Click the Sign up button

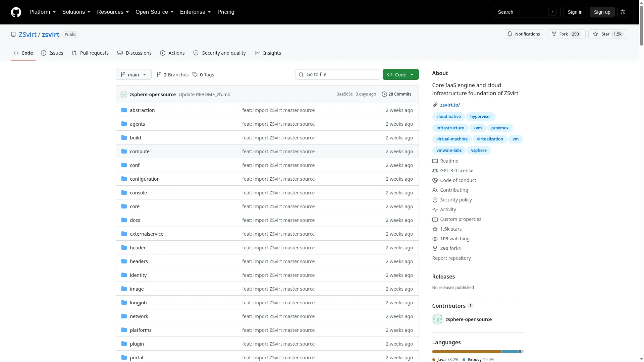click(602, 12)
